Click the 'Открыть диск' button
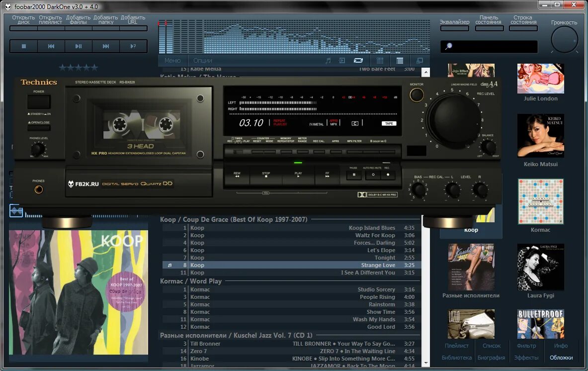This screenshot has width=588, height=371. pyautogui.click(x=23, y=22)
